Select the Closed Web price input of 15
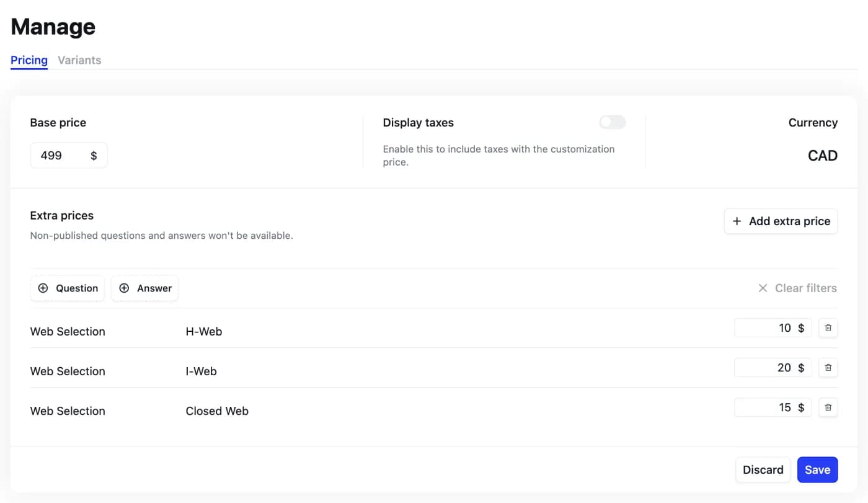This screenshot has width=868, height=503. (766, 407)
